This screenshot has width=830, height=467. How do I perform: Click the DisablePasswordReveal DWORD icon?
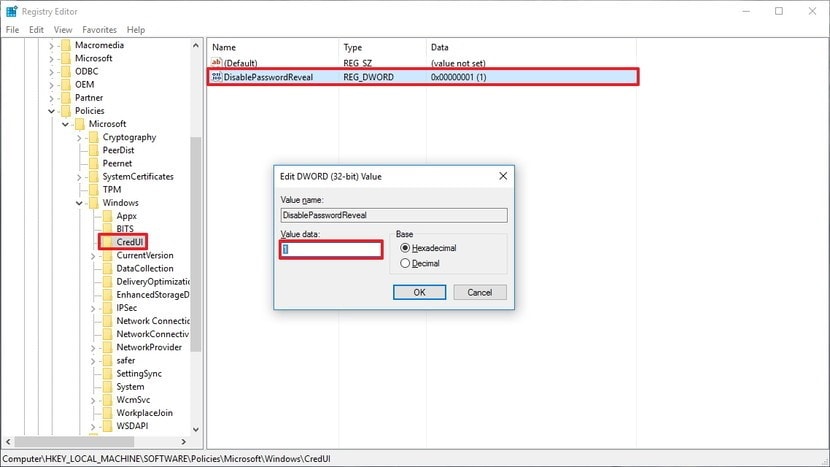click(x=216, y=77)
